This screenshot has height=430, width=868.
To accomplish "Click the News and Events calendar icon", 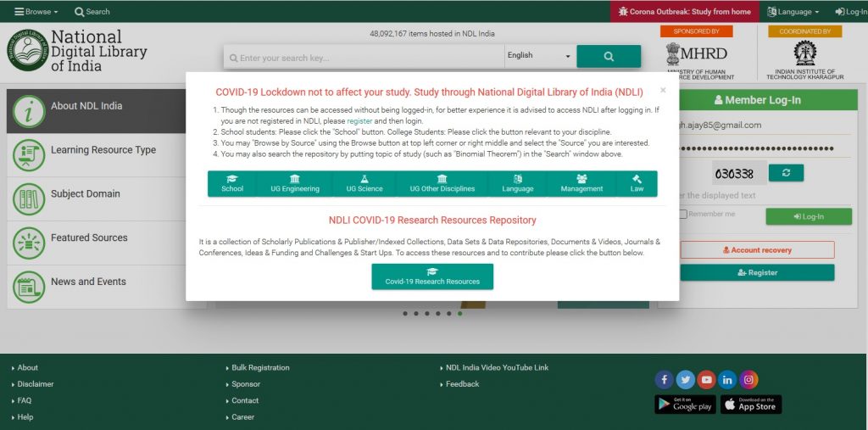I will pos(28,287).
